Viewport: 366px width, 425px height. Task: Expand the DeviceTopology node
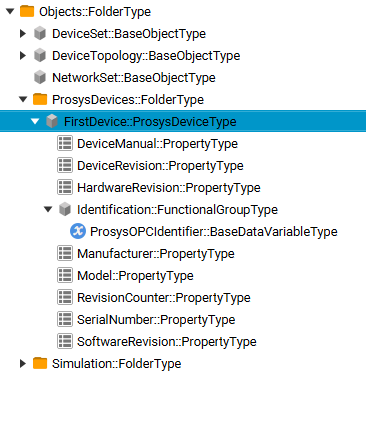click(x=23, y=56)
